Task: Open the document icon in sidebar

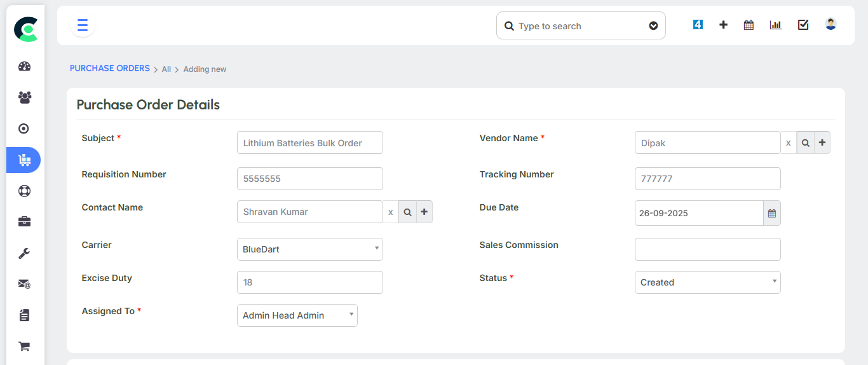Action: click(24, 315)
